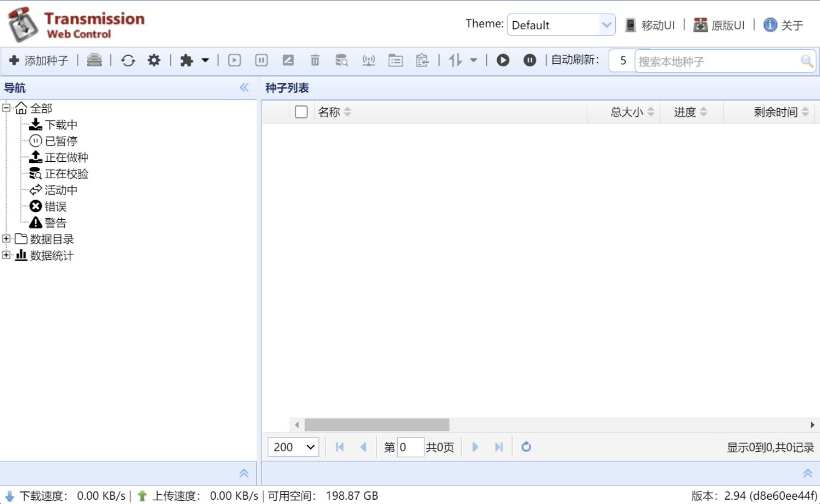Open settings with the gear icon
The height and width of the screenshot is (504, 820).
(x=154, y=60)
